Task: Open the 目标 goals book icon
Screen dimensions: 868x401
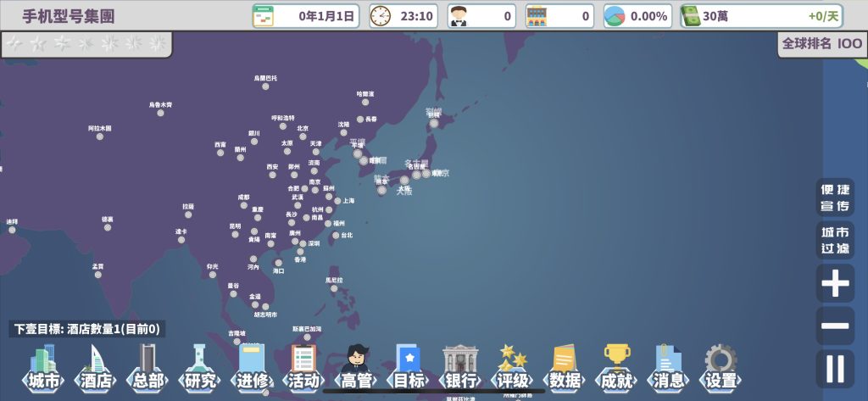Action: [408, 368]
